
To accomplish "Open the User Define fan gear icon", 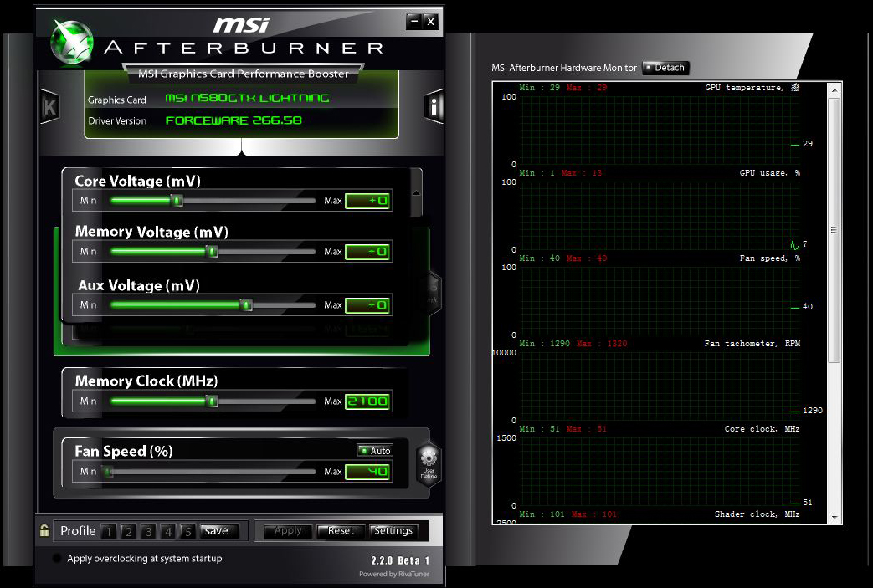I will click(x=429, y=464).
